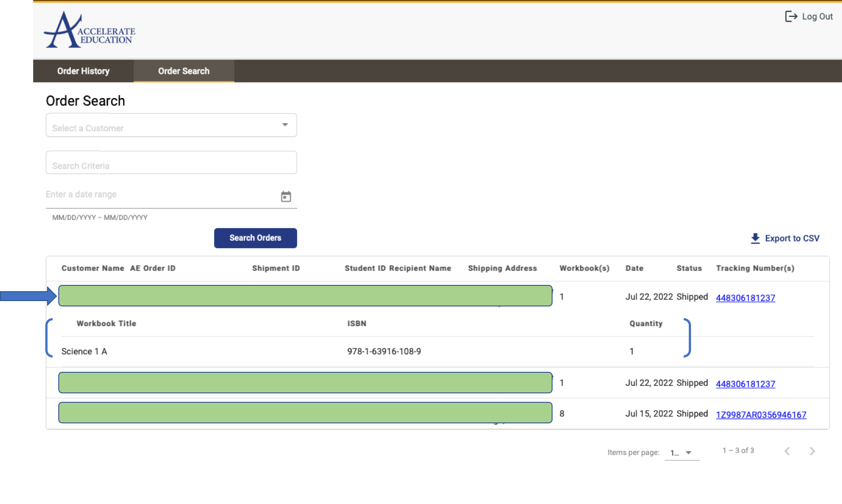Click the Status column header
Viewport: 842px width, 504px height.
pos(689,268)
